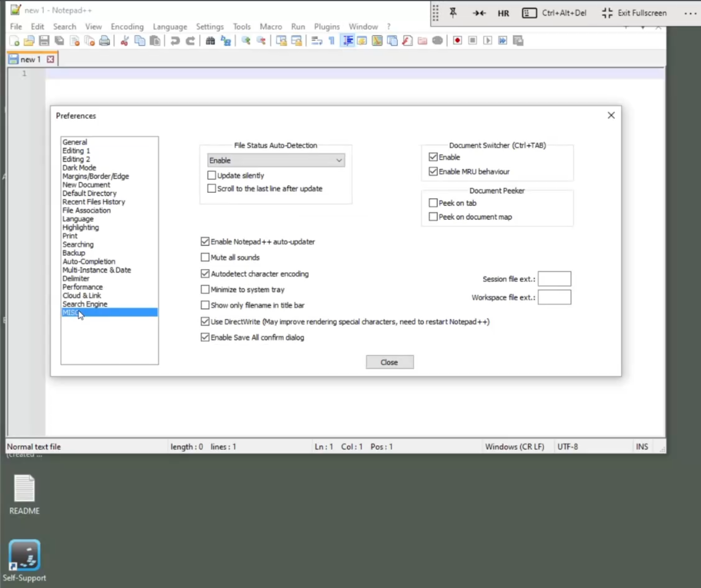The width and height of the screenshot is (701, 588).
Task: Toggle word wrap from the toolbar
Action: (316, 41)
